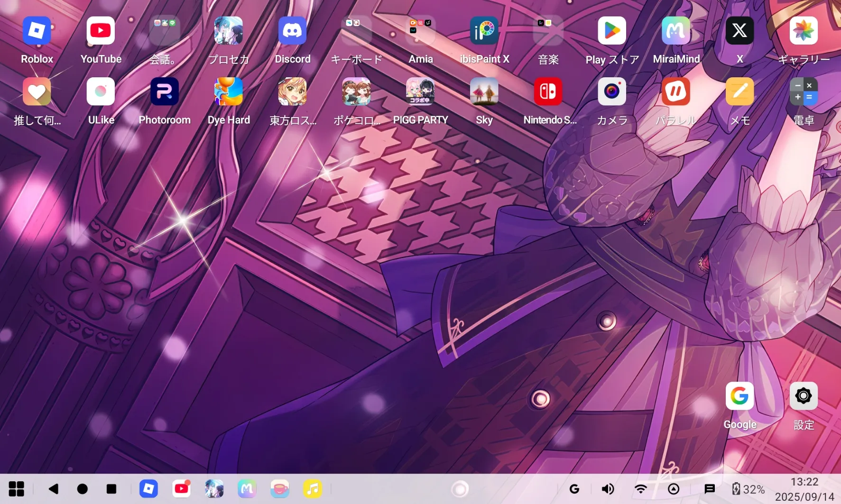
Task: Launch the 推して何... app
Action: pyautogui.click(x=37, y=92)
